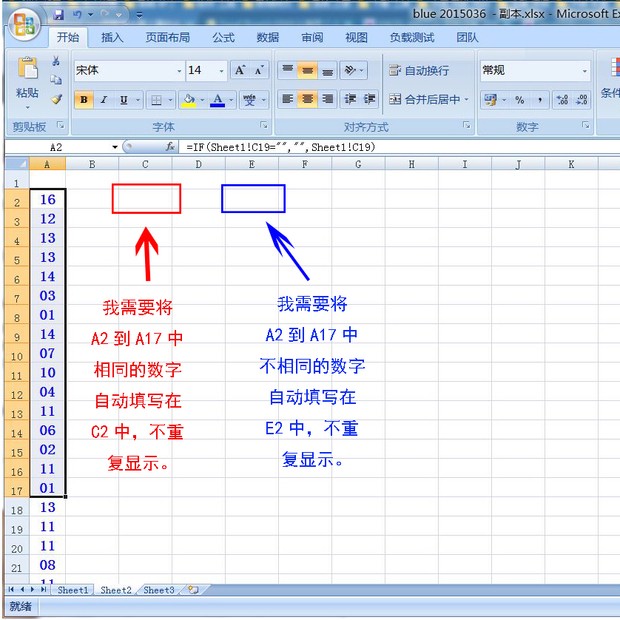Viewport: 620px width, 620px height.
Task: Switch to the Sheet1 worksheet tab
Action: click(72, 591)
